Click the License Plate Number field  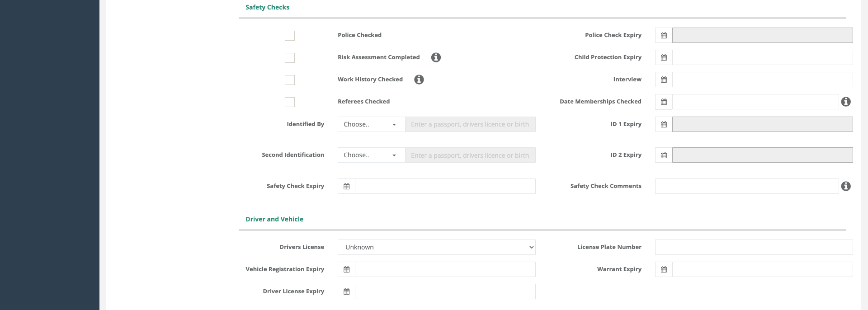[x=754, y=247]
